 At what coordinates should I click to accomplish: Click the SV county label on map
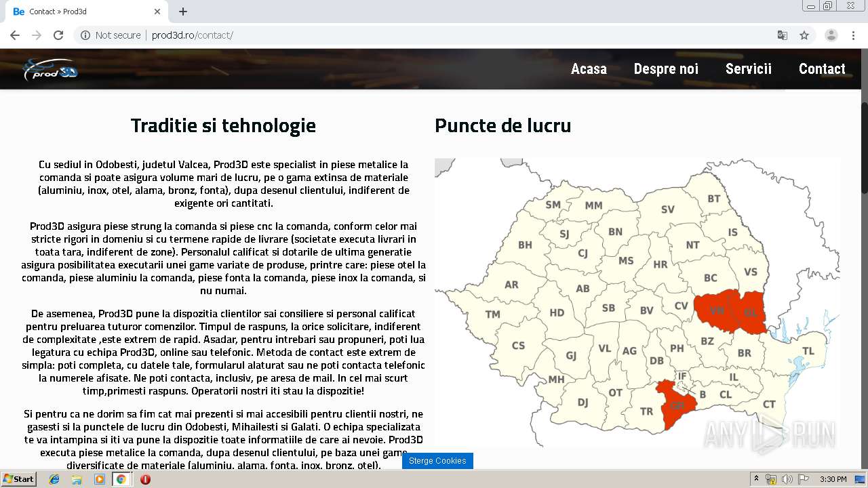[x=668, y=209]
